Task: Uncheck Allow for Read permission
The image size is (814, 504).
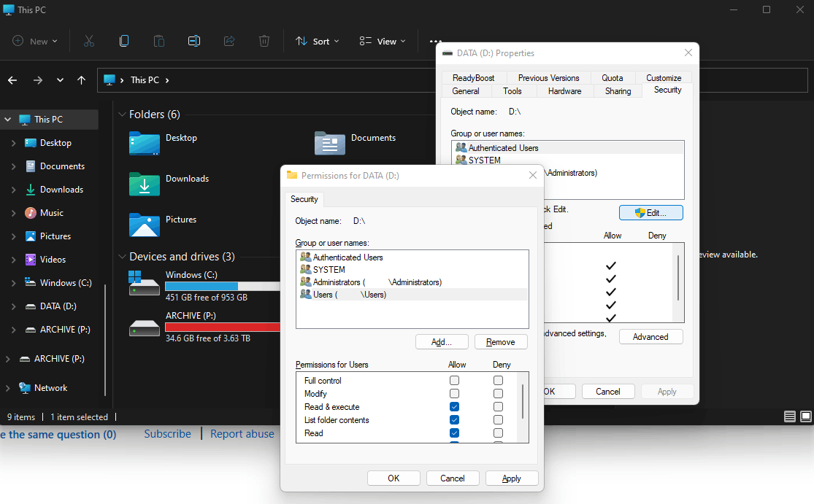Action: tap(454, 433)
